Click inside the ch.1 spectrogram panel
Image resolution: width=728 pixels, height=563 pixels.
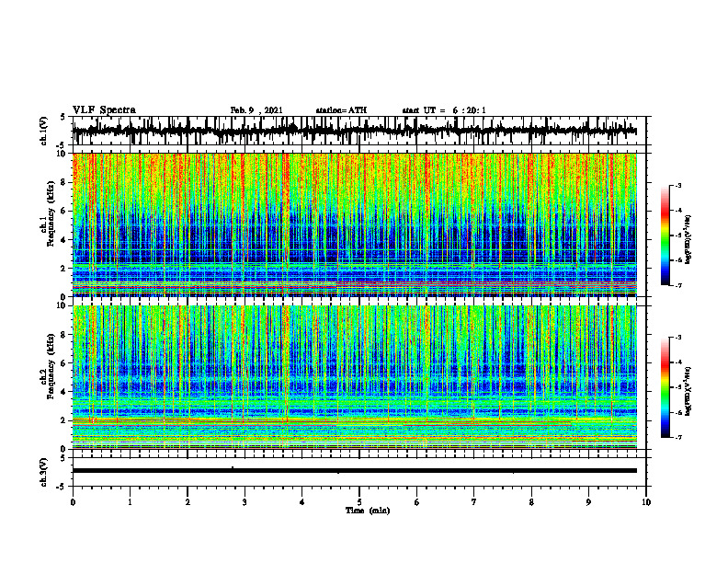354,224
